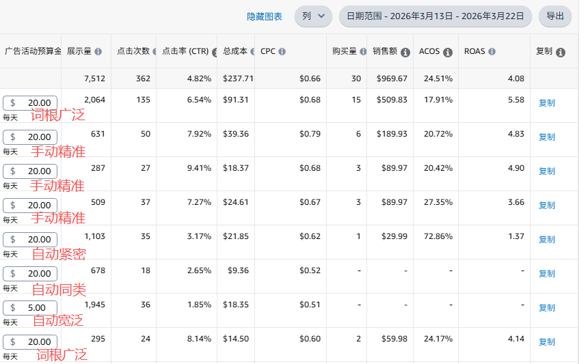Open the 日期范围 date range picker
Viewport: 588px width, 364px height.
[x=435, y=16]
